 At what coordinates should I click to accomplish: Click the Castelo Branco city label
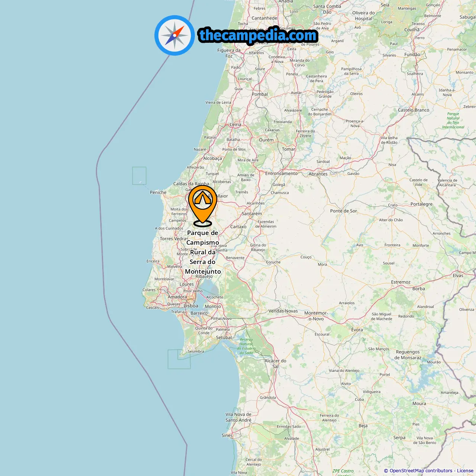tap(414, 110)
